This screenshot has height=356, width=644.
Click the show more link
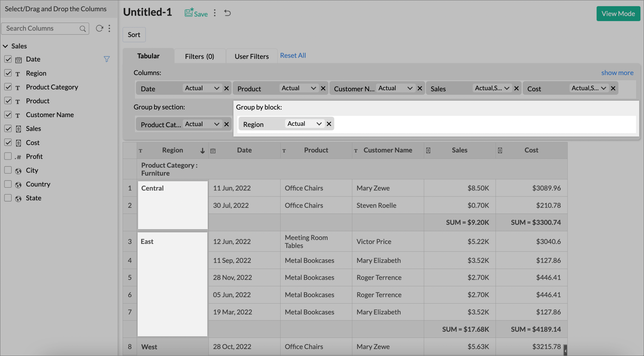click(617, 73)
